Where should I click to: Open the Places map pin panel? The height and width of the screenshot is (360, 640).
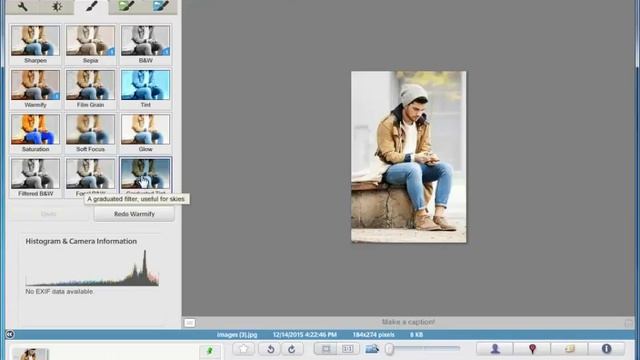tap(532, 349)
